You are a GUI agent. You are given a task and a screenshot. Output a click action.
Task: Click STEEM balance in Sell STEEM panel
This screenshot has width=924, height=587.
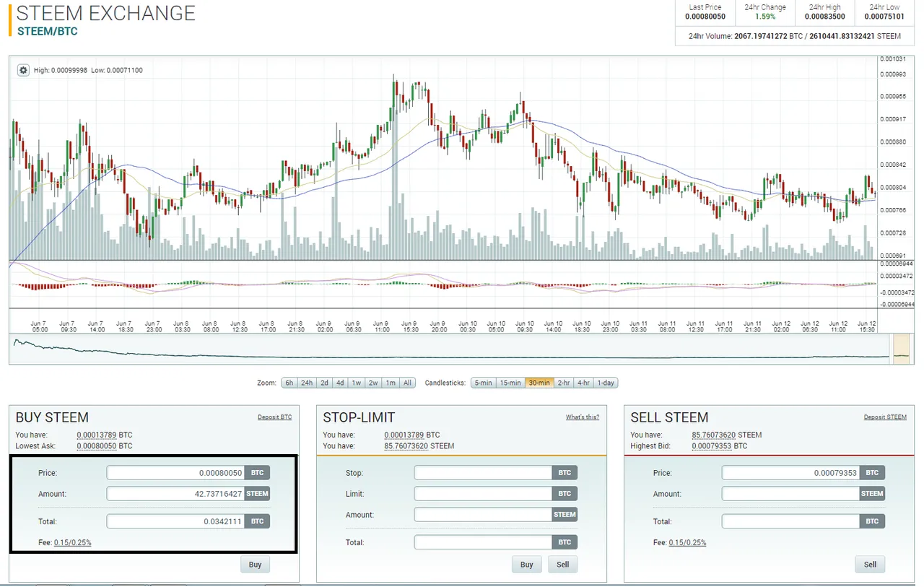(x=715, y=435)
